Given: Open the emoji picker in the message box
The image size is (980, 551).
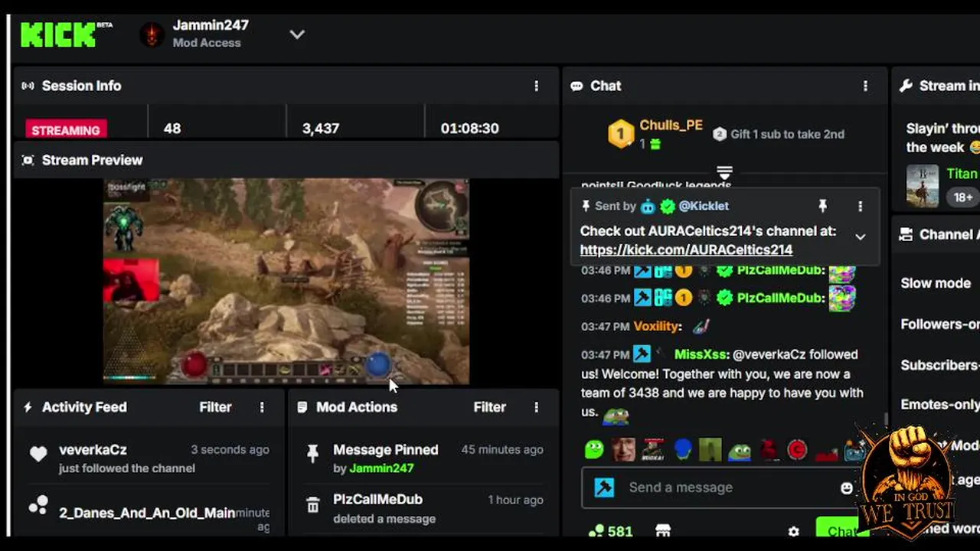Looking at the screenshot, I should pos(846,487).
